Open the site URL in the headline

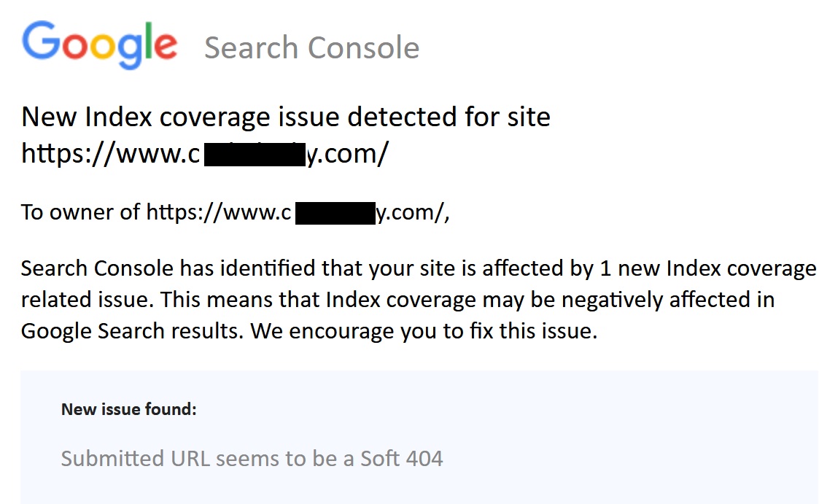[x=205, y=154]
